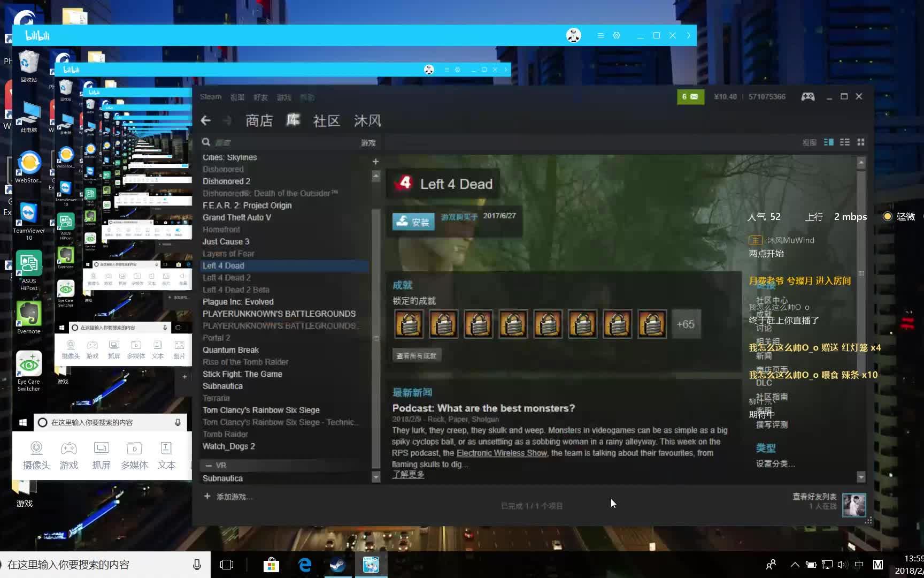Image resolution: width=924 pixels, height=578 pixels.
Task: Click microphone icon in taskbar search
Action: click(x=197, y=565)
